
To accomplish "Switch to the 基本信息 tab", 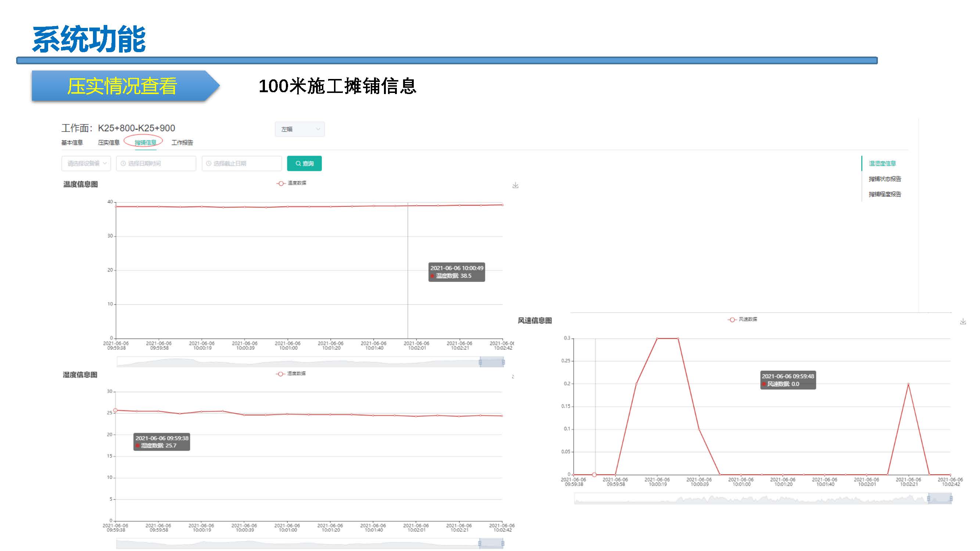I will pos(72,143).
